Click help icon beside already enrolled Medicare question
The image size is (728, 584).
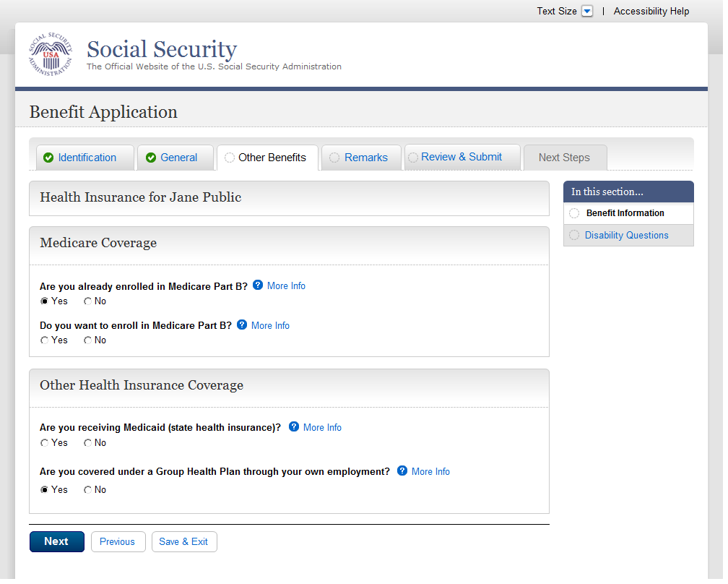258,285
